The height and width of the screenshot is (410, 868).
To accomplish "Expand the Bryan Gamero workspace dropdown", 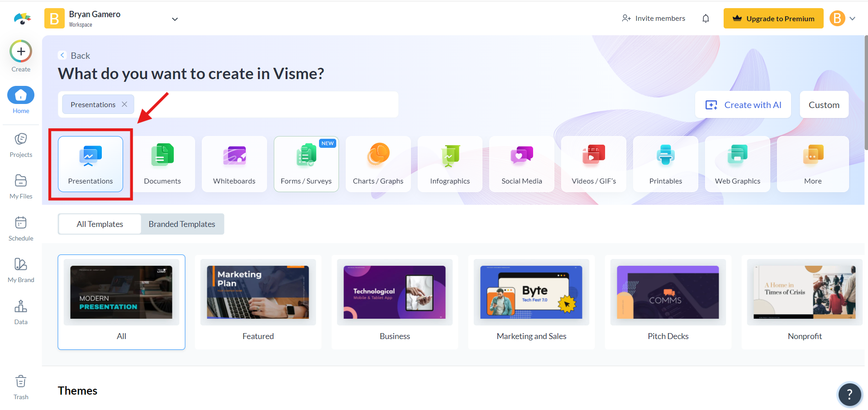I will coord(175,19).
